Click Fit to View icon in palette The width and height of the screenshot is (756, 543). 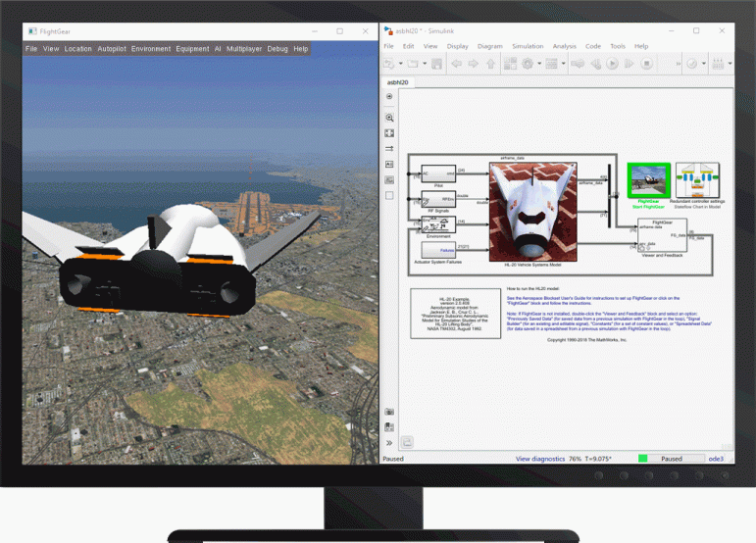pos(389,133)
